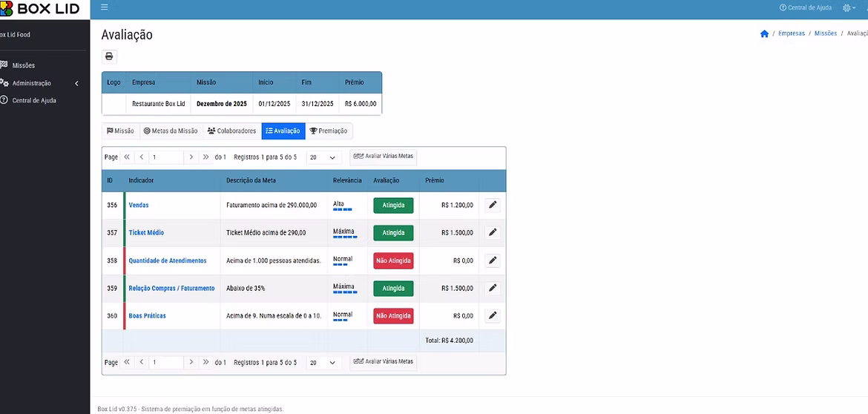Viewport: 868px width, 414px height.
Task: Go to the next page in the top pager
Action: pos(191,157)
